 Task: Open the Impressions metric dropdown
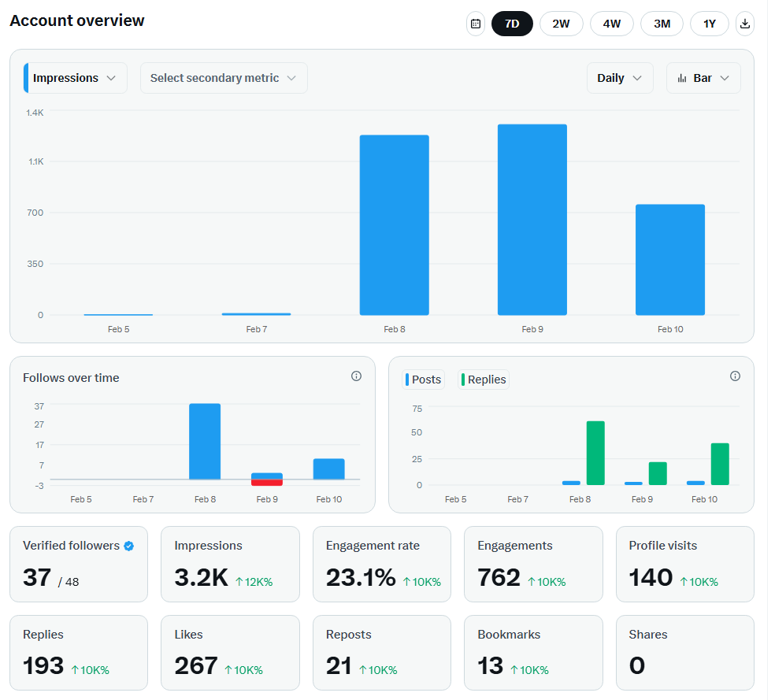75,78
